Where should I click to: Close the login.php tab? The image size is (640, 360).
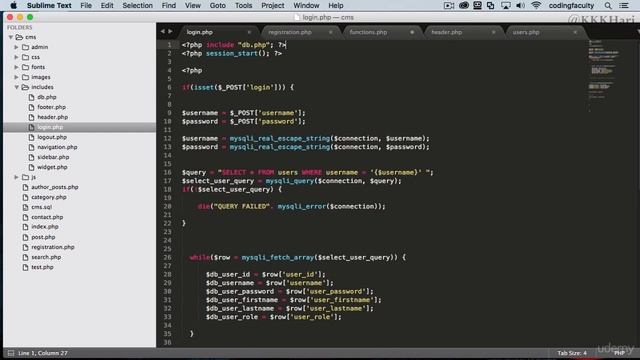249,32
